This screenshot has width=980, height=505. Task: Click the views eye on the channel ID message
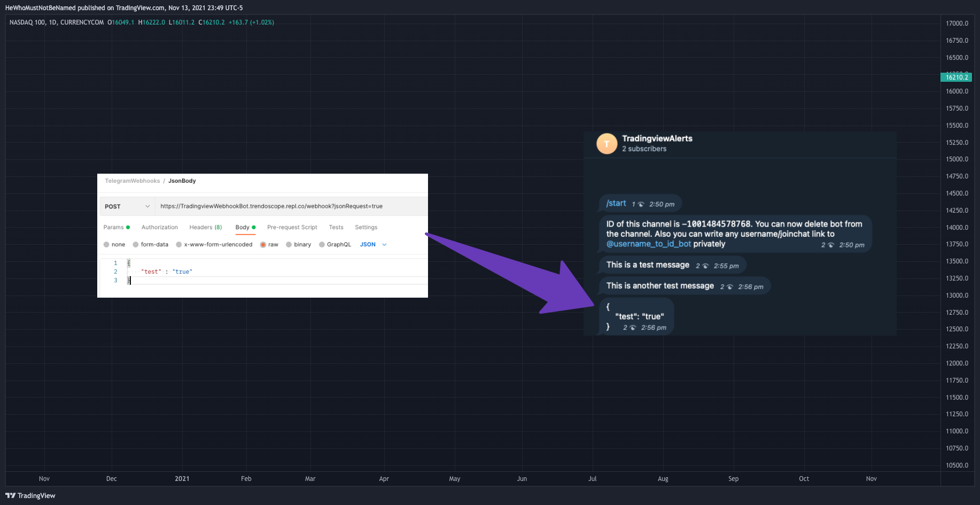[831, 245]
